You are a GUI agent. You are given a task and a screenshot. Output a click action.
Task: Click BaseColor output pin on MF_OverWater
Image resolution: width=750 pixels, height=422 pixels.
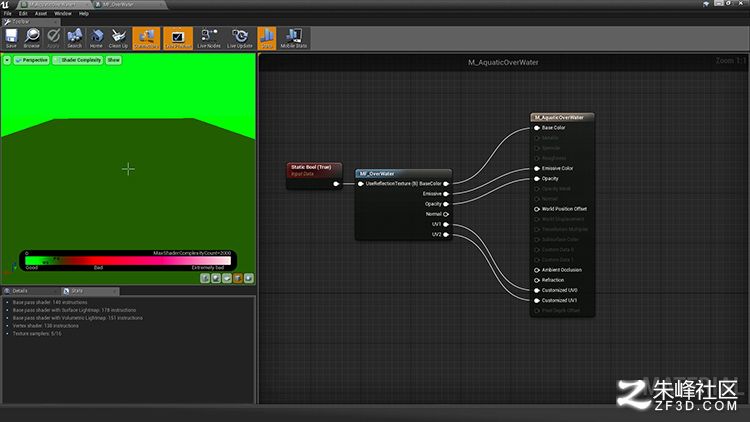(446, 184)
